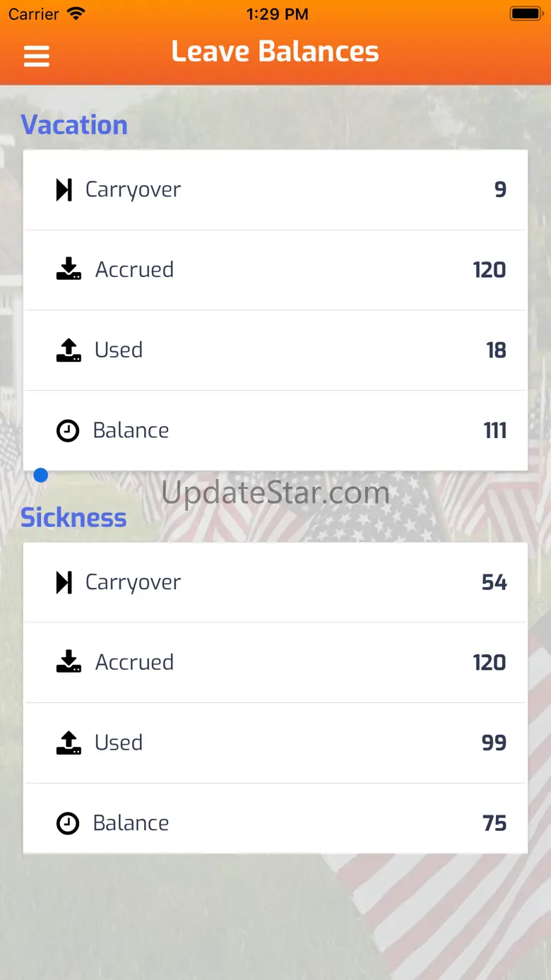
Task: Click the blue dot below Vacation card
Action: [41, 476]
